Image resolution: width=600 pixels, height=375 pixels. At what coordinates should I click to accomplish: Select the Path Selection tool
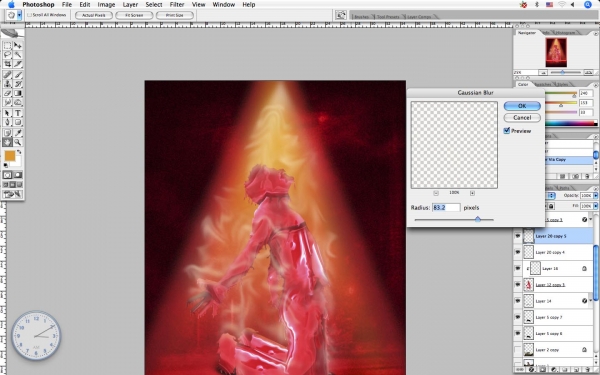click(x=7, y=113)
